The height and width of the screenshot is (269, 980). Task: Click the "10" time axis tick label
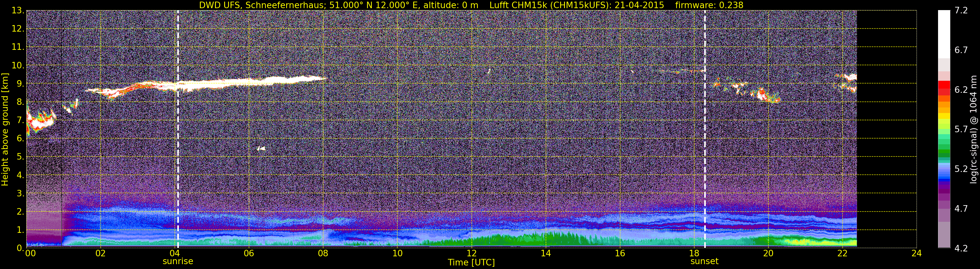pyautogui.click(x=397, y=254)
